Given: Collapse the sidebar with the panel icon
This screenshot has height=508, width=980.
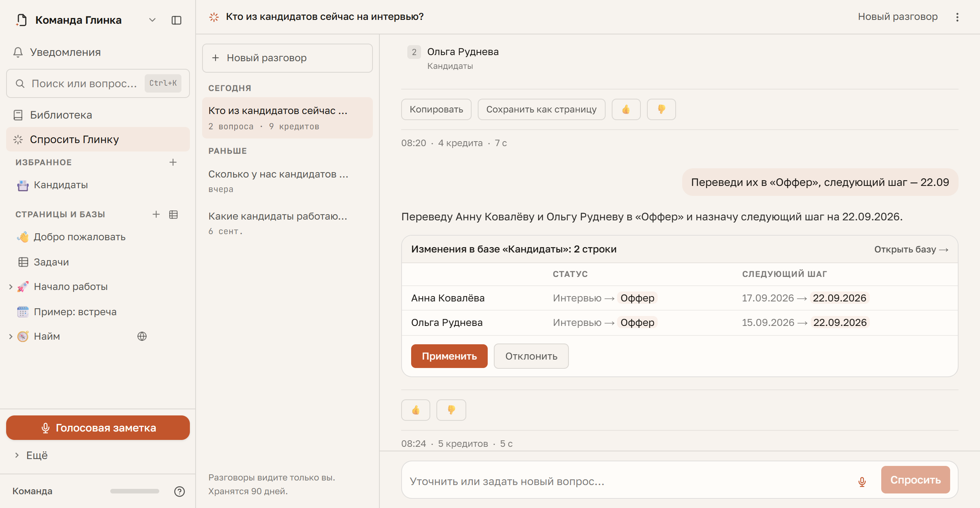Looking at the screenshot, I should click(x=176, y=20).
